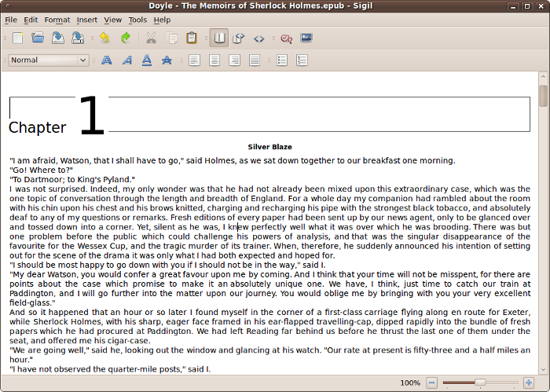Screen dimensions: 550x392
Task: Center the text alignment
Action: point(214,60)
